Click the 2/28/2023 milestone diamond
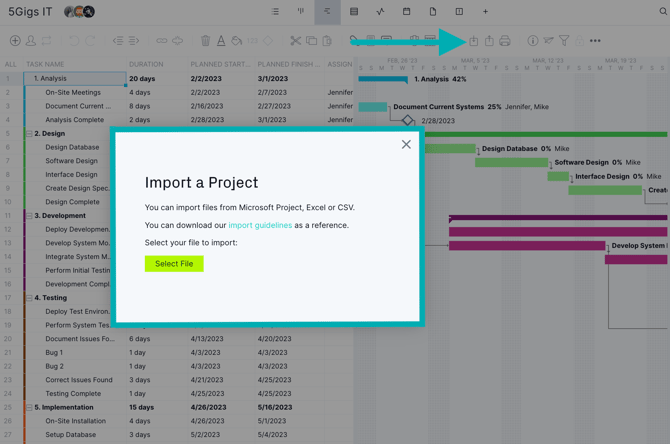 click(408, 121)
